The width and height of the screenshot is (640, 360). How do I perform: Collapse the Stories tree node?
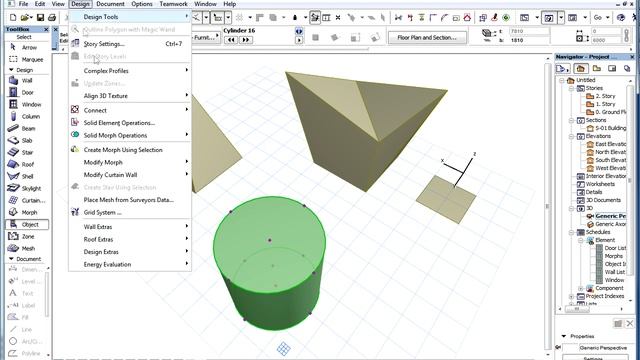pyautogui.click(x=571, y=88)
